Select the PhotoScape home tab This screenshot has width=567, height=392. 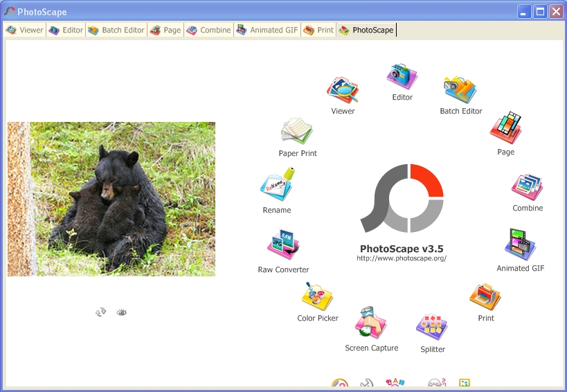click(366, 30)
